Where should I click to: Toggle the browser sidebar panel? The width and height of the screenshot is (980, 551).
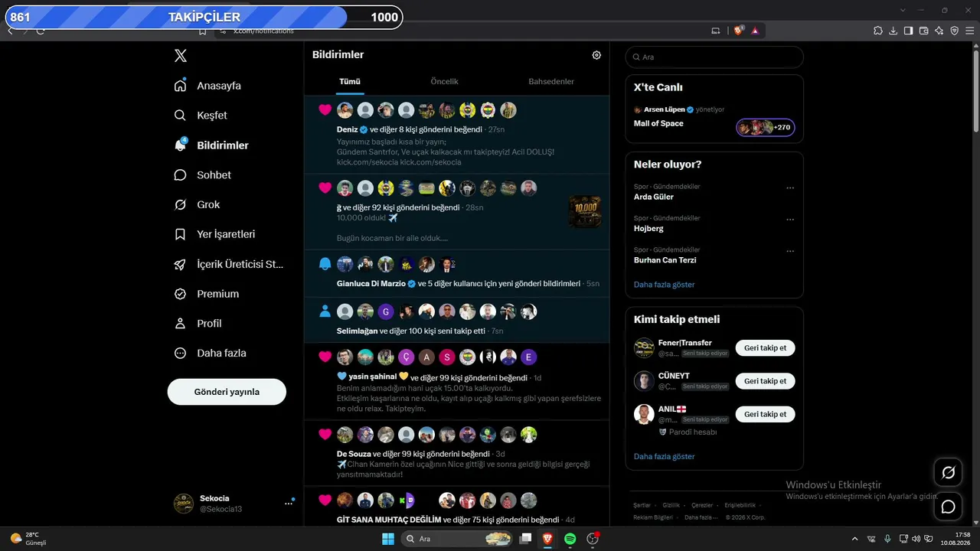909,31
